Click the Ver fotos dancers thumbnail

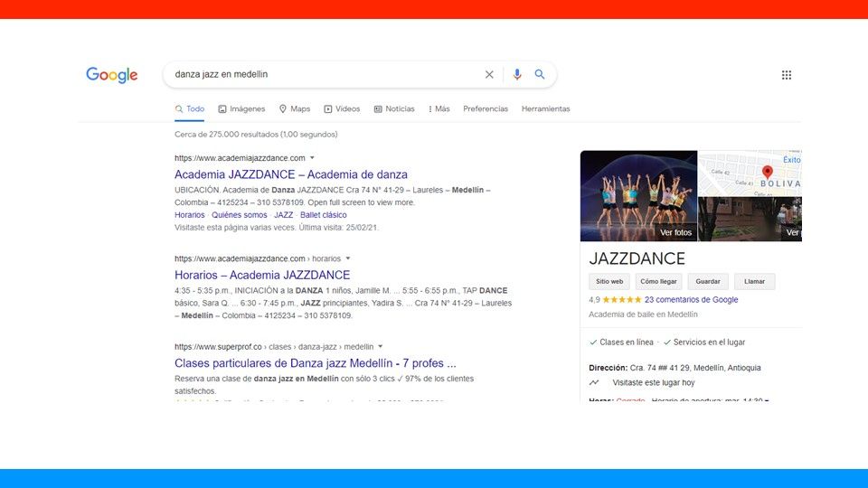click(x=638, y=196)
